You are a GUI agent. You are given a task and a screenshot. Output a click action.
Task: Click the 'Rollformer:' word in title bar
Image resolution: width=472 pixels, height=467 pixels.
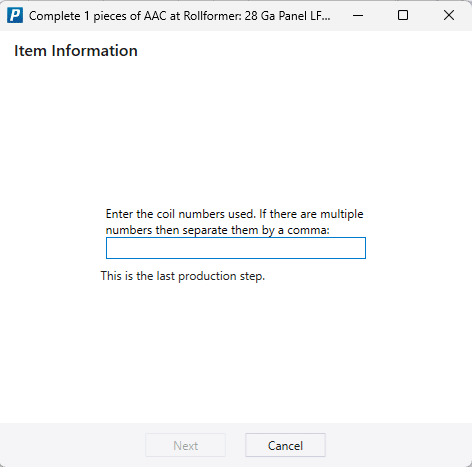[x=213, y=16]
